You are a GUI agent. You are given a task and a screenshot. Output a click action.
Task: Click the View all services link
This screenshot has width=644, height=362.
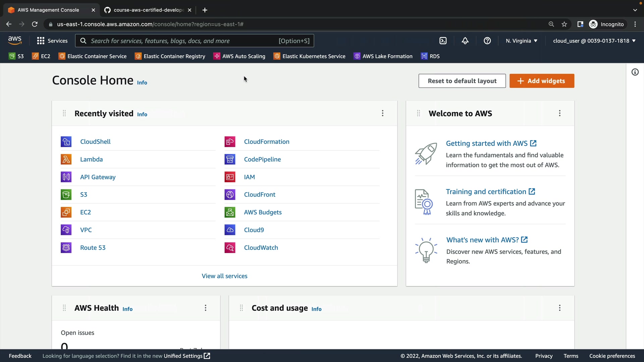pos(224,276)
